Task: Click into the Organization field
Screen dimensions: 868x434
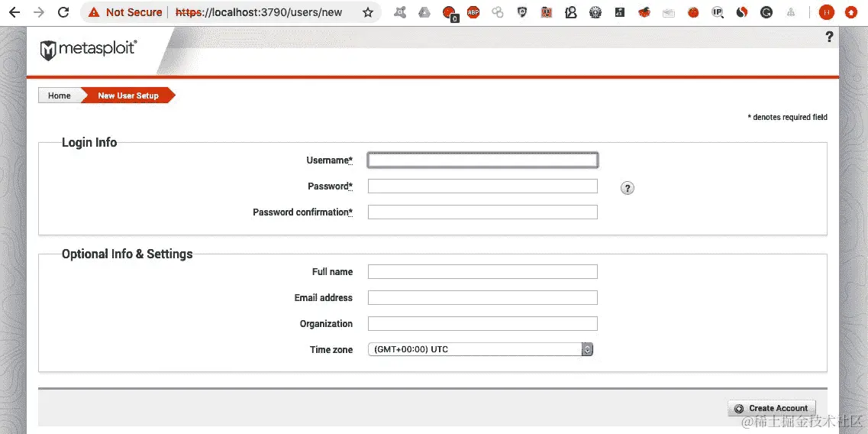Action: click(482, 324)
